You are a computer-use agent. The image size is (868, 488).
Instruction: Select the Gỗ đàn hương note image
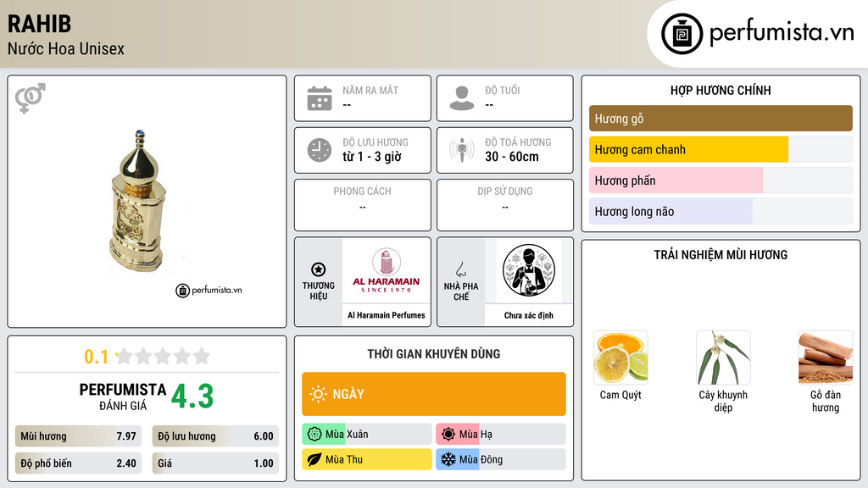[x=826, y=358]
